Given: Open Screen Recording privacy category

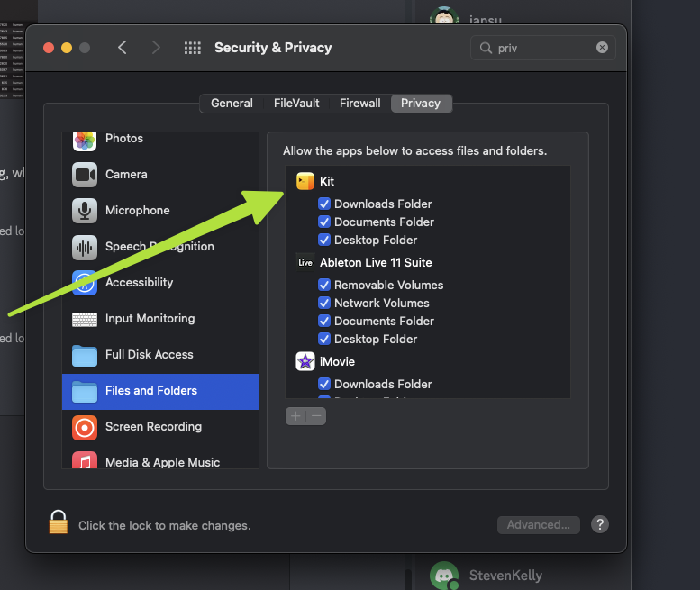Looking at the screenshot, I should [160, 427].
